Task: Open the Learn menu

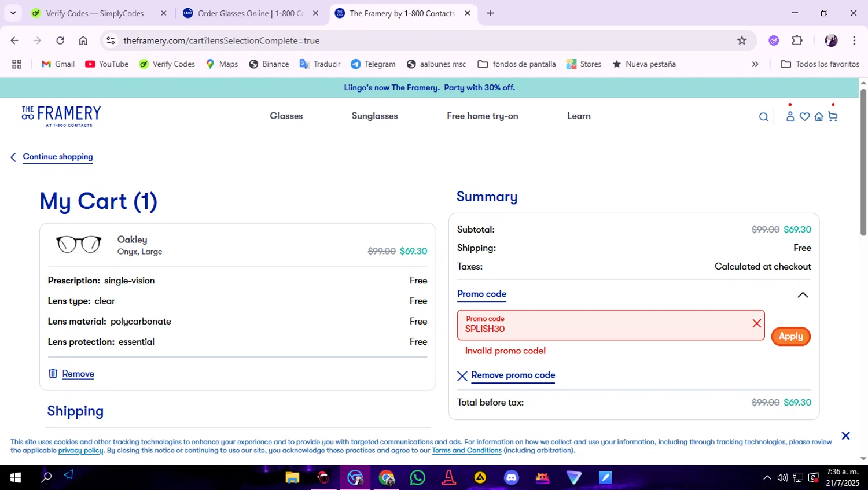Action: pos(579,116)
